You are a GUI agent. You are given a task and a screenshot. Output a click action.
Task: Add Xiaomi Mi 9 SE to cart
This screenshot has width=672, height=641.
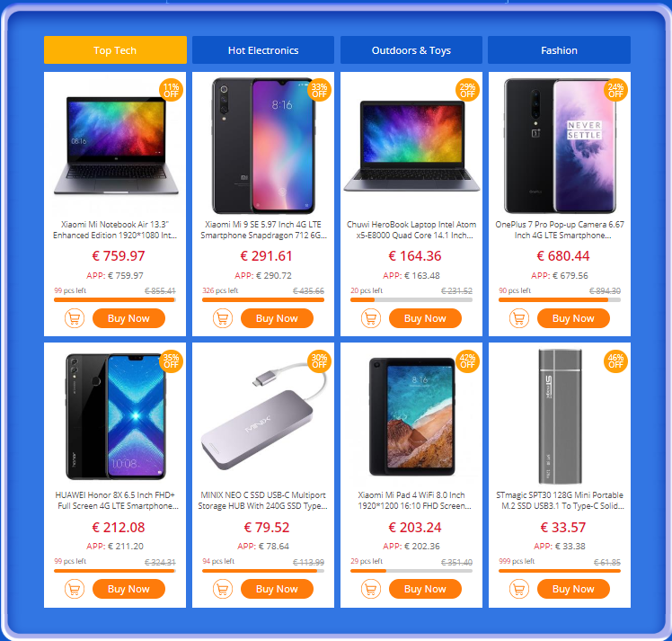coord(223,318)
